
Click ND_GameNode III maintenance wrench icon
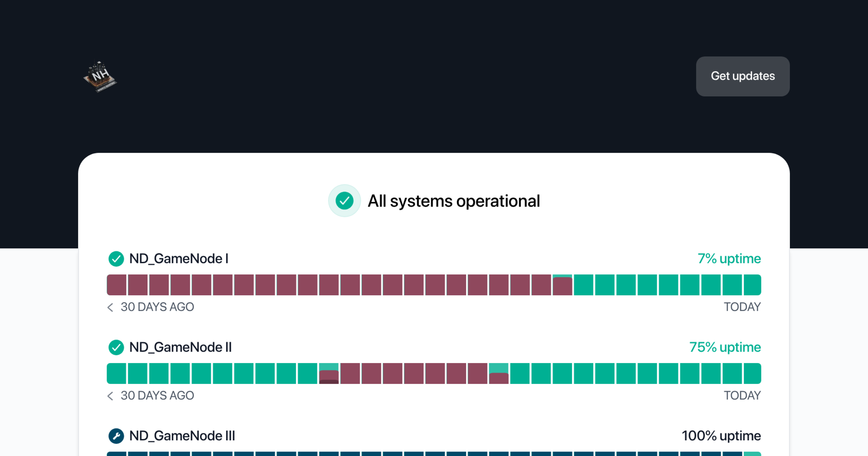[116, 436]
